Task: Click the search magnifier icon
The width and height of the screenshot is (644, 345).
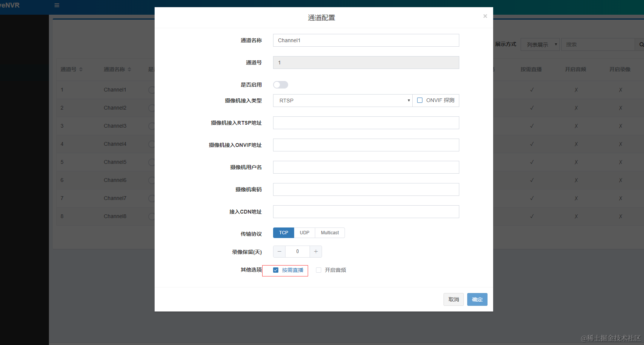Action: click(x=641, y=44)
